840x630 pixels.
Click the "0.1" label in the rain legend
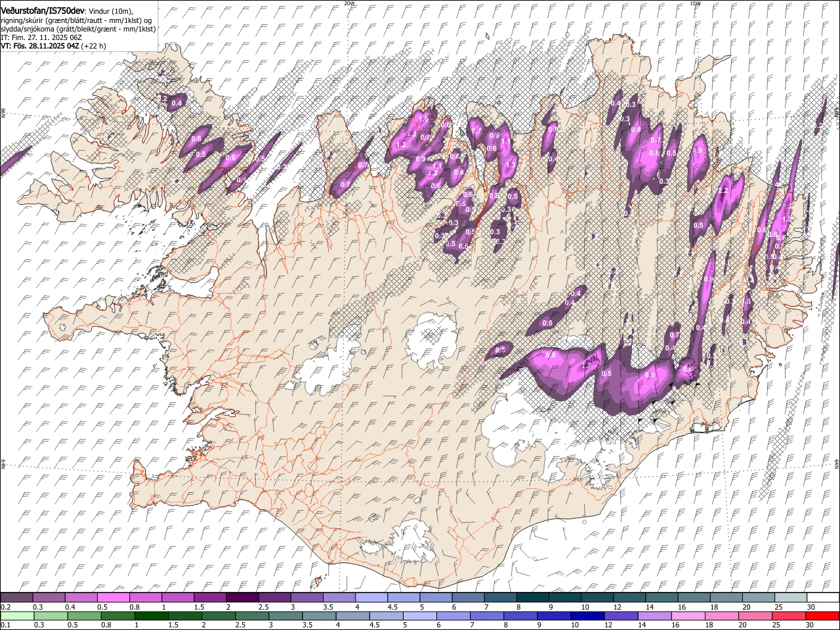click(6, 625)
